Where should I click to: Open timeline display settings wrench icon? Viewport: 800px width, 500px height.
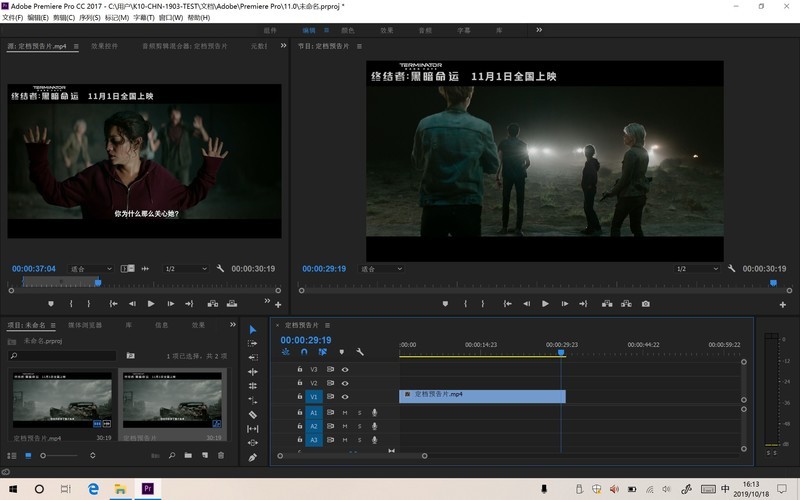tap(360, 352)
